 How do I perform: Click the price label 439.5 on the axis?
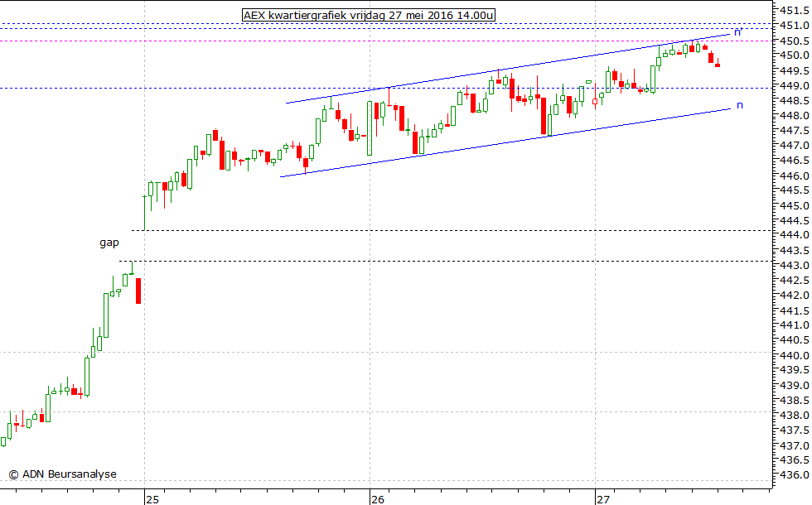pos(795,371)
